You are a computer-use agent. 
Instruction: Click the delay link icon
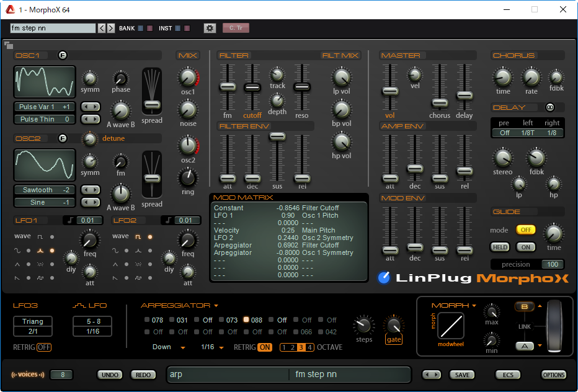[549, 107]
